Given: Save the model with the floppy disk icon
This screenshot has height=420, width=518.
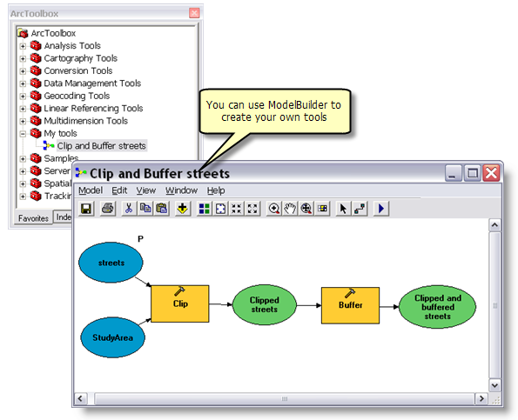Looking at the screenshot, I should (86, 209).
